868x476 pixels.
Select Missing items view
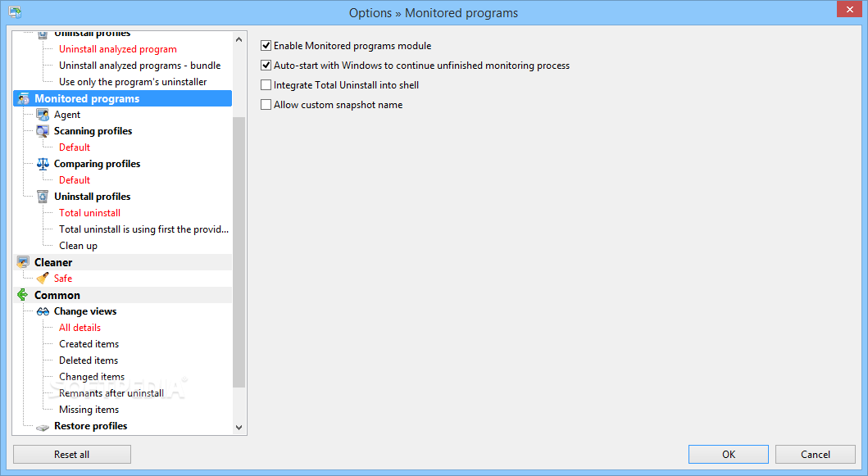click(89, 410)
